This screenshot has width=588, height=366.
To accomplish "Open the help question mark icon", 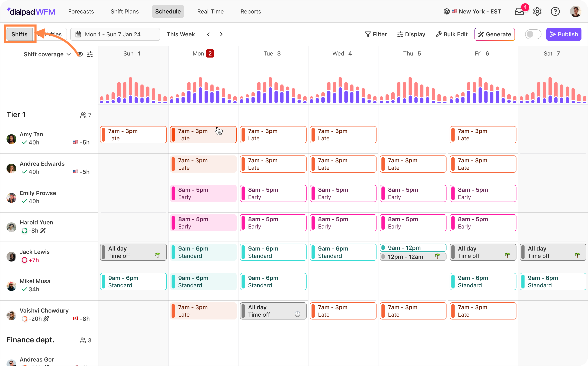I will [555, 11].
